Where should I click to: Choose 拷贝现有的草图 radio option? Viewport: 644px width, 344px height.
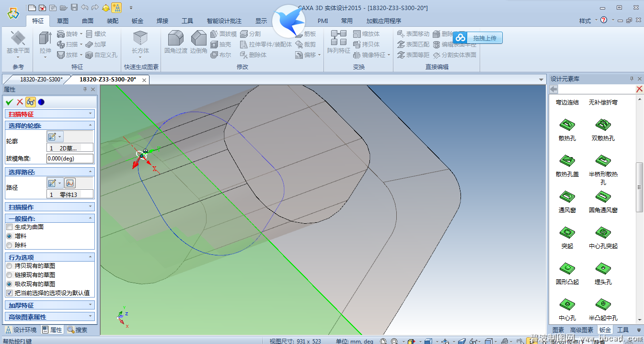pyautogui.click(x=9, y=265)
